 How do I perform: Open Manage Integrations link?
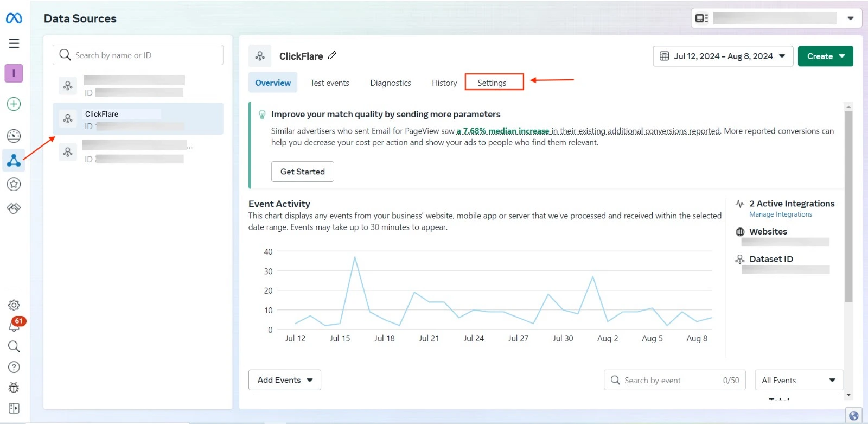(x=781, y=214)
